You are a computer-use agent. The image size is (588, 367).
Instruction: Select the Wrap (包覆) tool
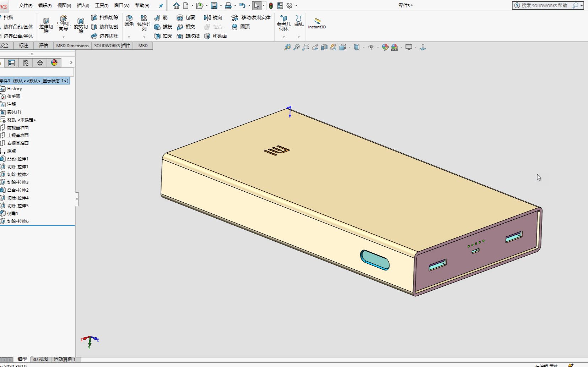(x=186, y=17)
